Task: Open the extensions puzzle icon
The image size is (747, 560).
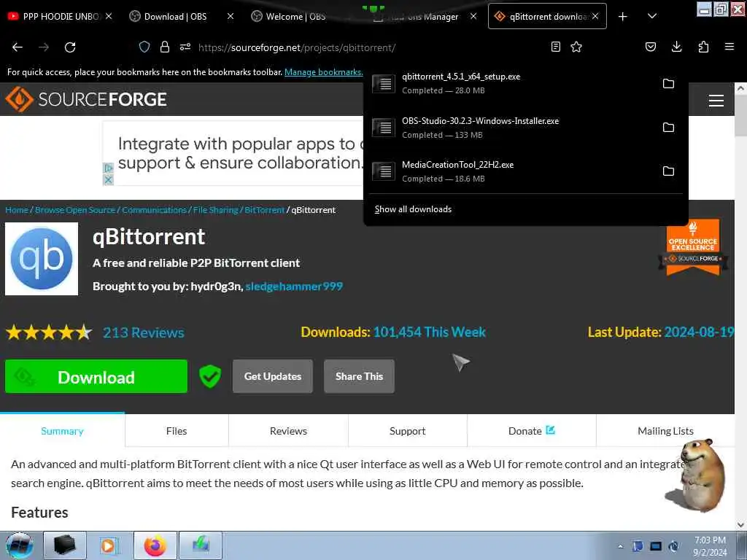Action: 703,47
